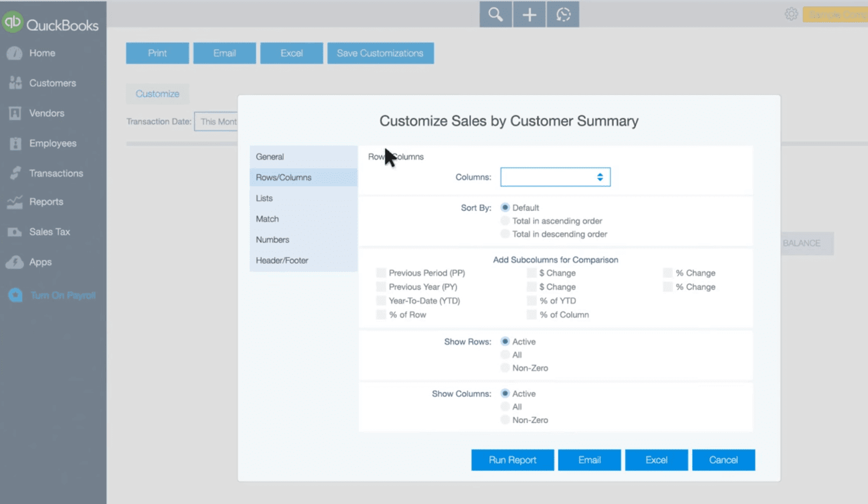Open the Reports section
868x504 pixels.
(46, 201)
